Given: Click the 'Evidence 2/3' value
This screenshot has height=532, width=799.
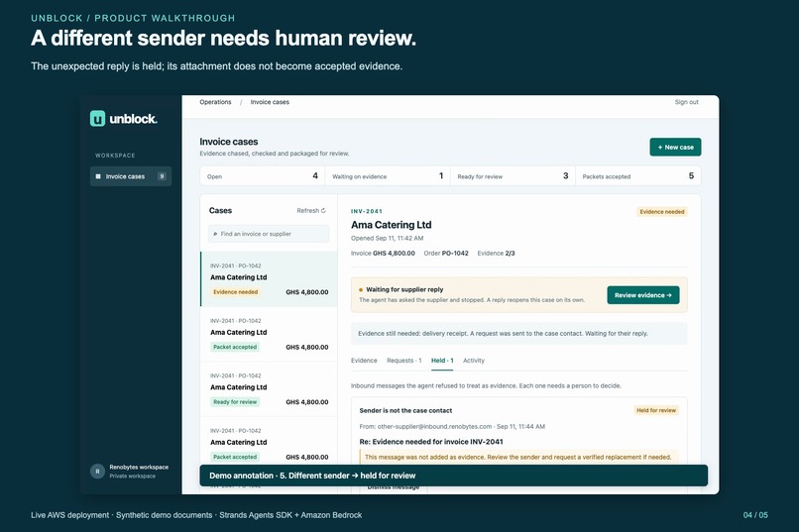Looking at the screenshot, I should 496,253.
